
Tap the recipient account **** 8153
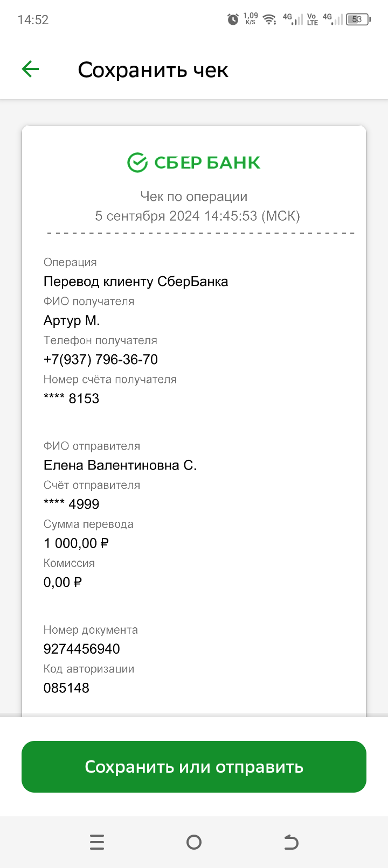pos(72,398)
